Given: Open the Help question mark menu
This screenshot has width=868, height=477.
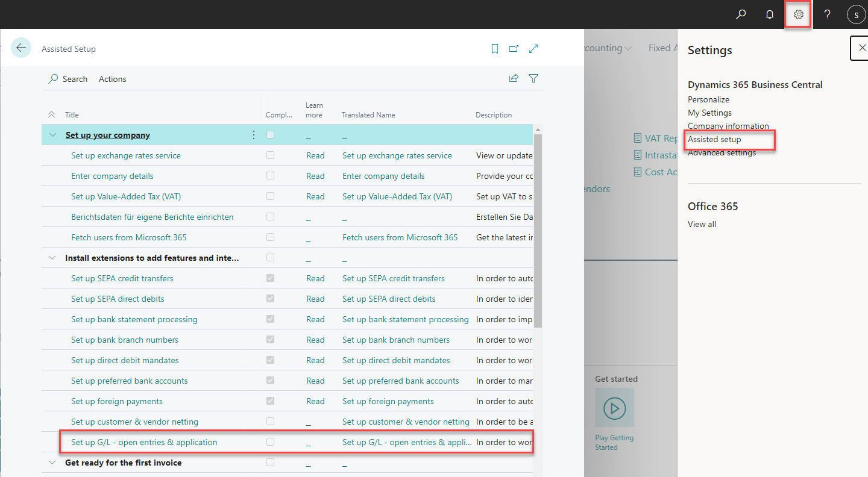Looking at the screenshot, I should pyautogui.click(x=826, y=14).
